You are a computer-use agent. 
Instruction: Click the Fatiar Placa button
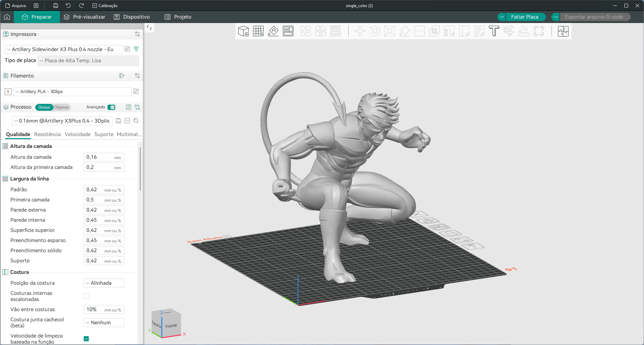[x=525, y=17]
